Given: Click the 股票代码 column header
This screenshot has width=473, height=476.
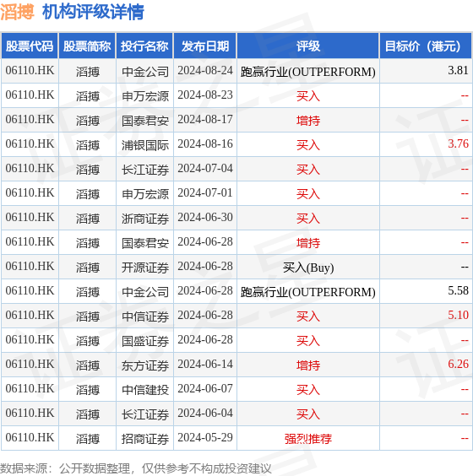Looking at the screenshot, I should [30, 46].
